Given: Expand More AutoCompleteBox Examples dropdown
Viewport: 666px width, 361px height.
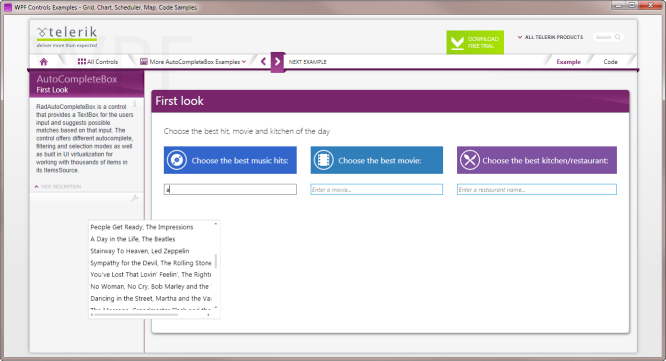Looking at the screenshot, I should point(193,62).
